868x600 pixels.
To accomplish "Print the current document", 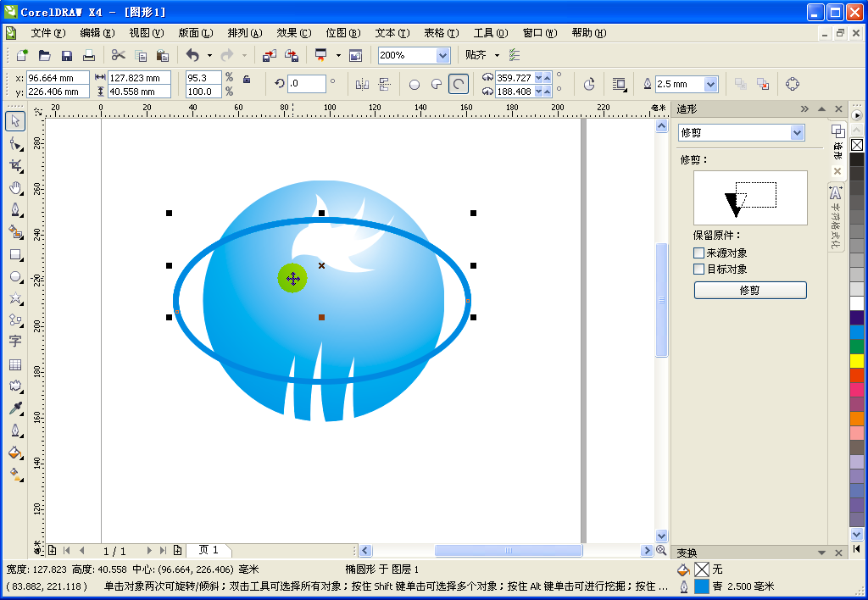I will click(x=88, y=55).
